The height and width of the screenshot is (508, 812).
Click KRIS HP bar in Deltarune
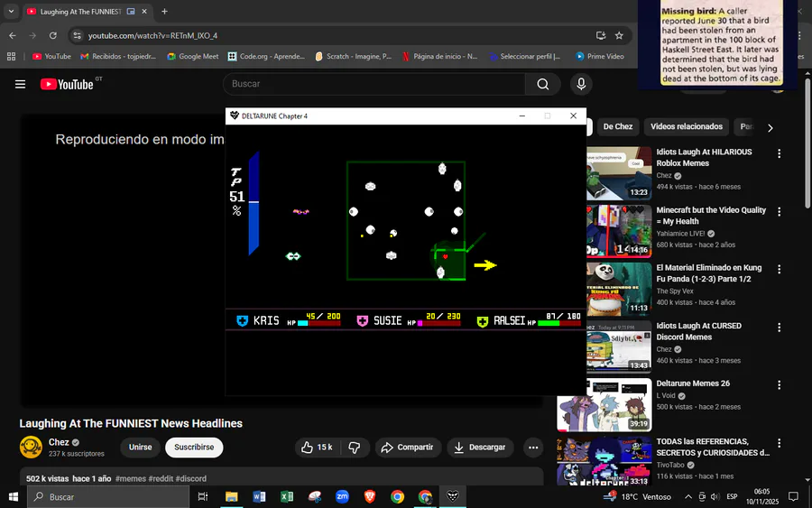click(x=319, y=323)
